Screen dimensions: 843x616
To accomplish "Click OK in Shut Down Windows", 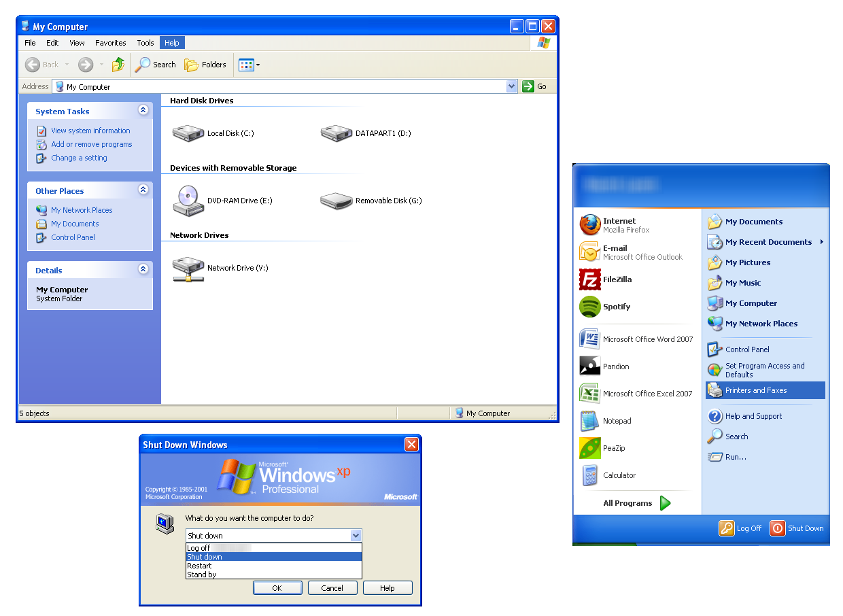I will click(277, 588).
